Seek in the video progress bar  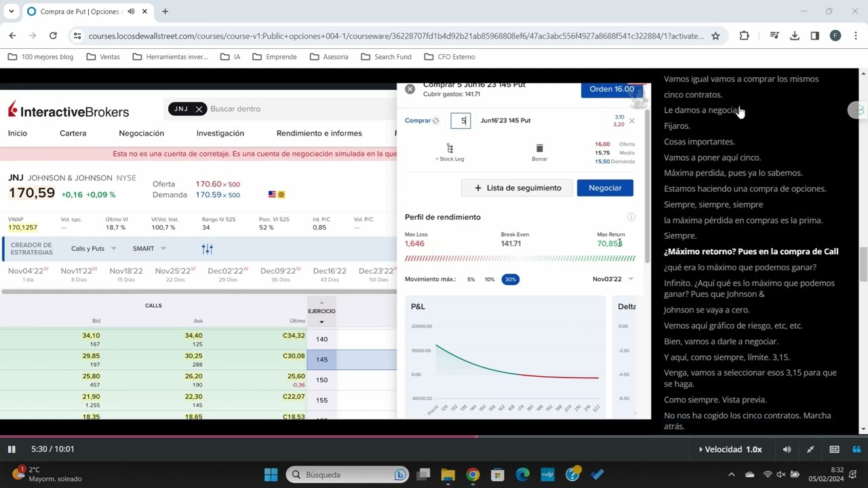click(434, 436)
